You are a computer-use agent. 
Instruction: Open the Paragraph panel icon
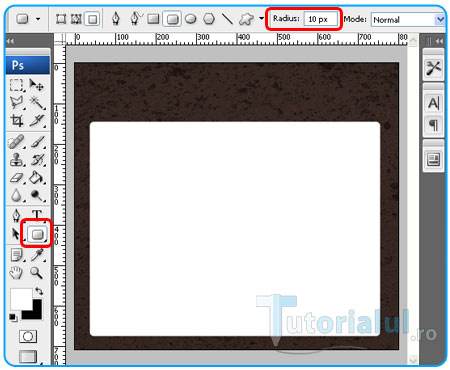pos(433,125)
